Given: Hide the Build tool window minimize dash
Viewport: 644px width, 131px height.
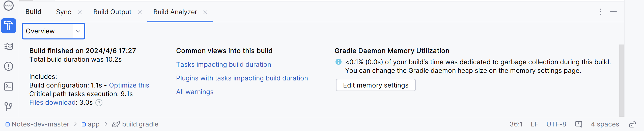Looking at the screenshot, I should [x=613, y=12].
